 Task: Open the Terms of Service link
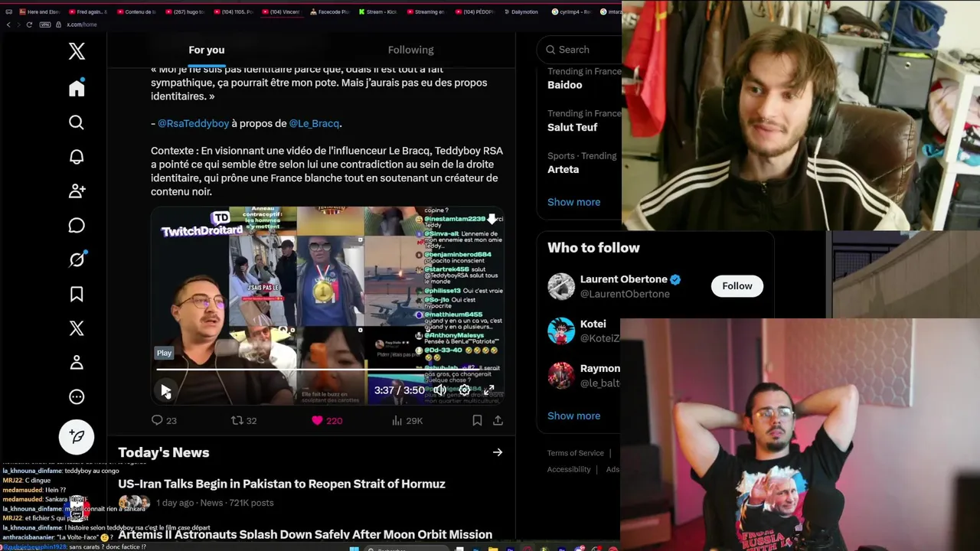[576, 453]
